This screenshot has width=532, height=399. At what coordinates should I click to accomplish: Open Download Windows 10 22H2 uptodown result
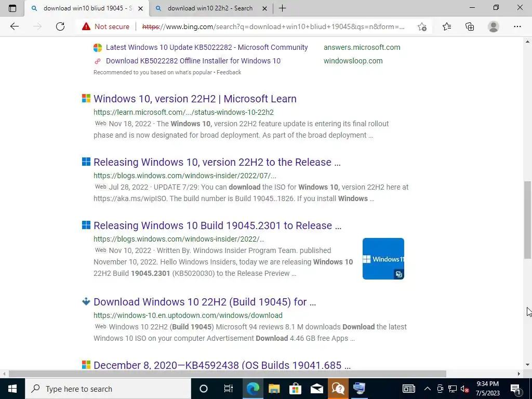(x=205, y=302)
